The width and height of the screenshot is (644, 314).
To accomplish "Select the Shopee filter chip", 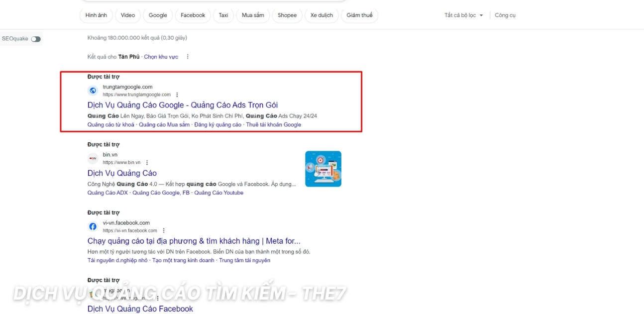I will (x=287, y=15).
